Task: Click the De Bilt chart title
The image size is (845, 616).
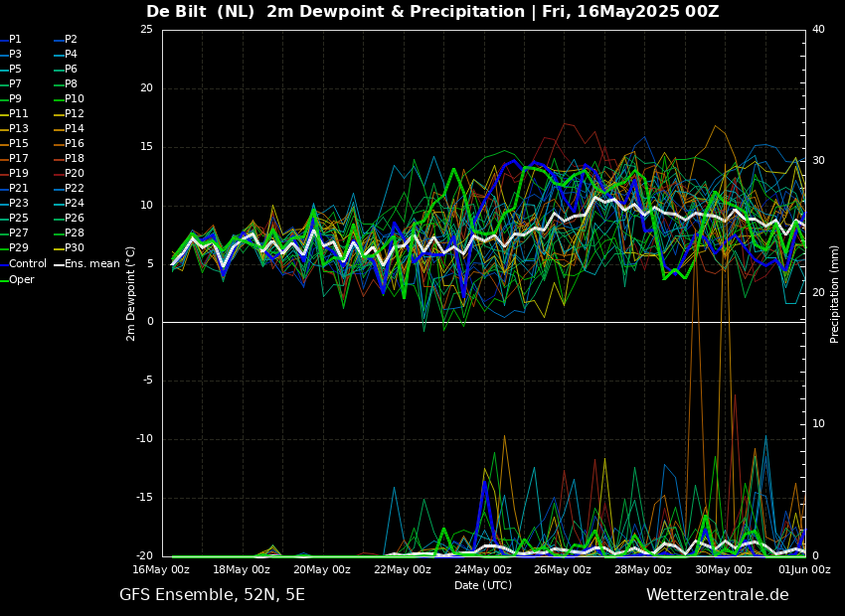Action: click(x=432, y=12)
